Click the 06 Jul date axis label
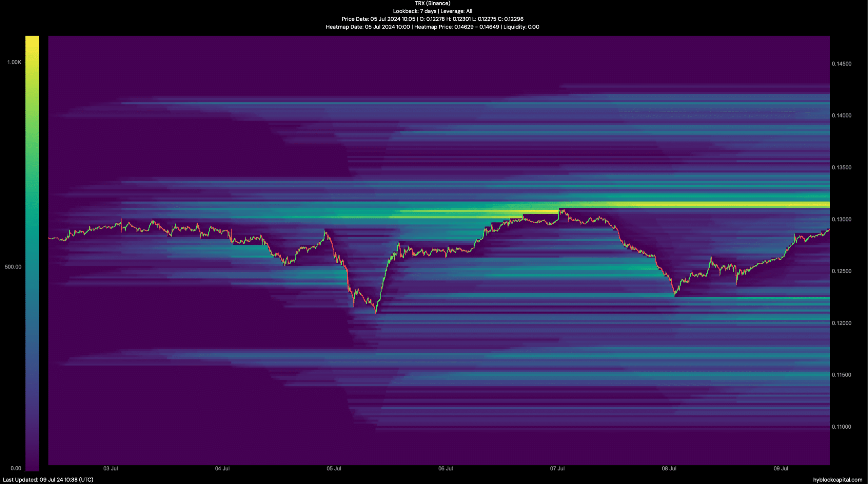 pyautogui.click(x=446, y=468)
